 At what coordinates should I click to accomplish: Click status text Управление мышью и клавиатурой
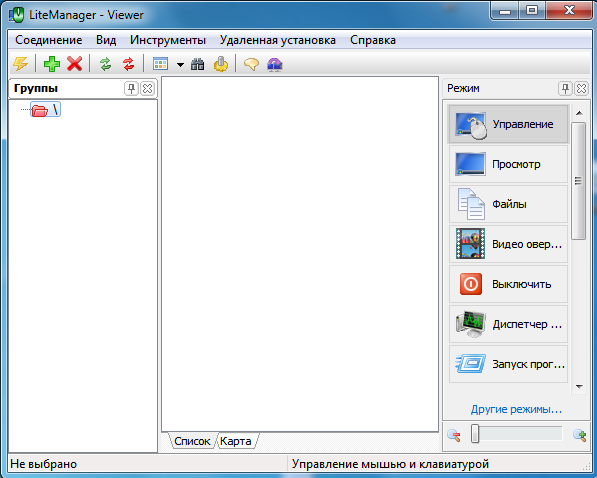[x=390, y=464]
